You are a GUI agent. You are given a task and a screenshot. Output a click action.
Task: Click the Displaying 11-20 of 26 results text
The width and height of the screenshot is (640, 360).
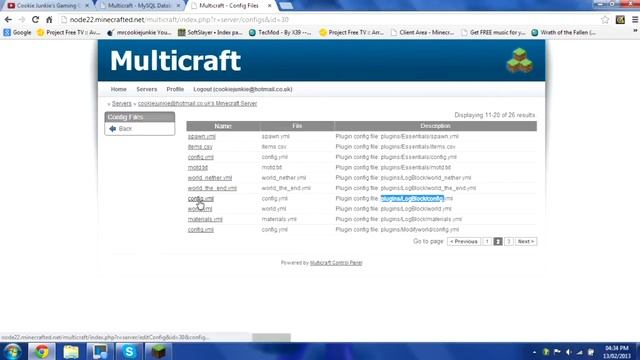point(495,115)
